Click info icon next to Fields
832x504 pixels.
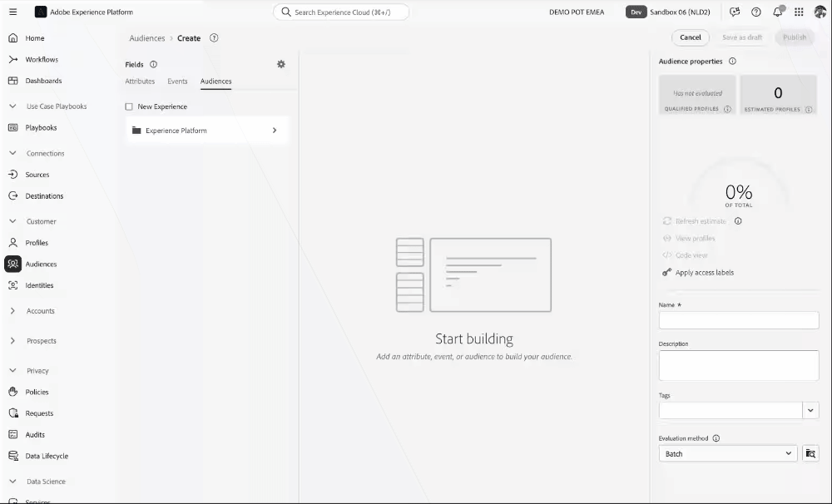click(x=153, y=64)
